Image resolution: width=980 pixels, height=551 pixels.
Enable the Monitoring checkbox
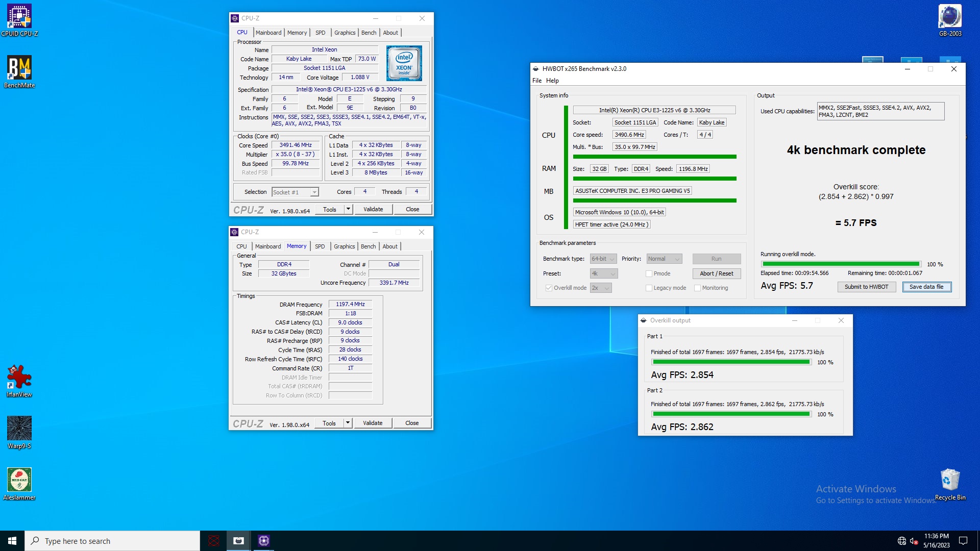[x=697, y=288]
